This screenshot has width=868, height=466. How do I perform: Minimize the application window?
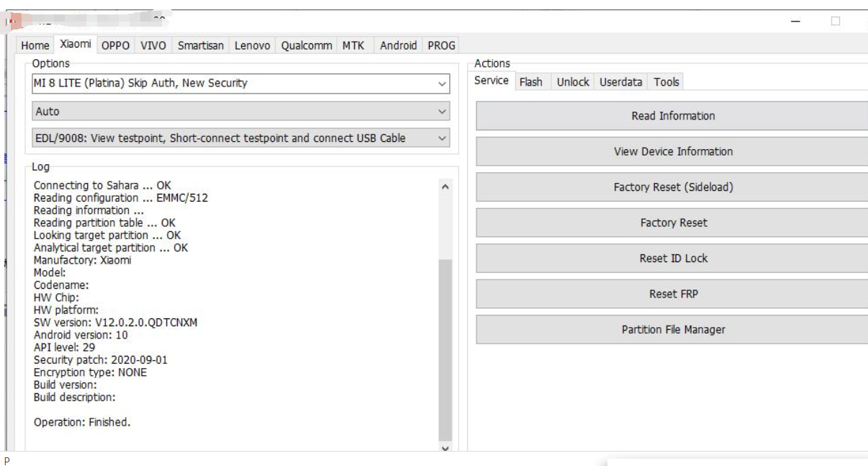(795, 22)
